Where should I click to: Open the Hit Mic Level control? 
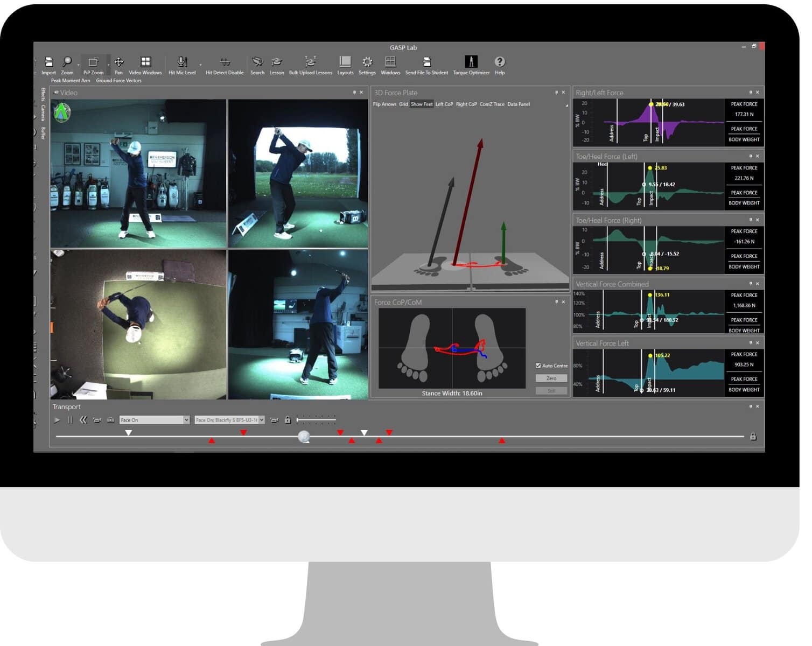(182, 66)
